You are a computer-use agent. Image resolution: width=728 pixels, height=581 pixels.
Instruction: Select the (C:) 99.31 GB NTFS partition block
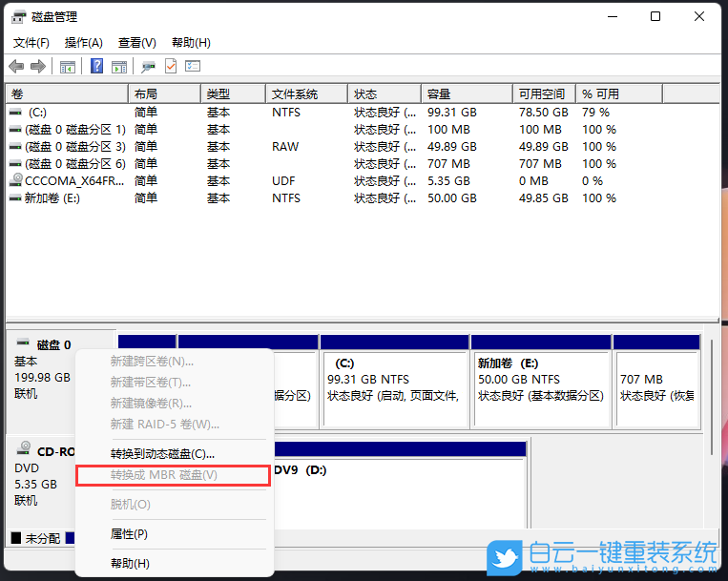pyautogui.click(x=395, y=389)
